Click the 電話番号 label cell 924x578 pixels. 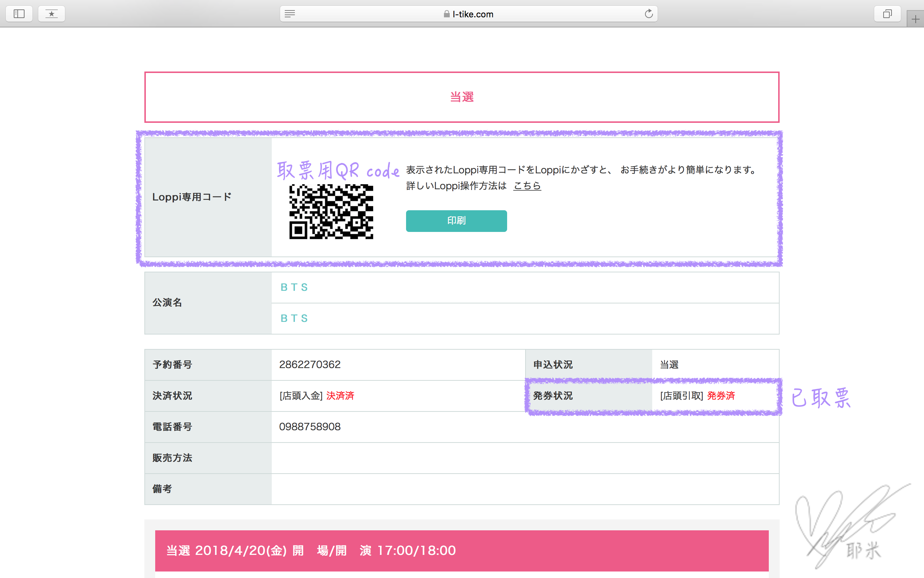[208, 427]
